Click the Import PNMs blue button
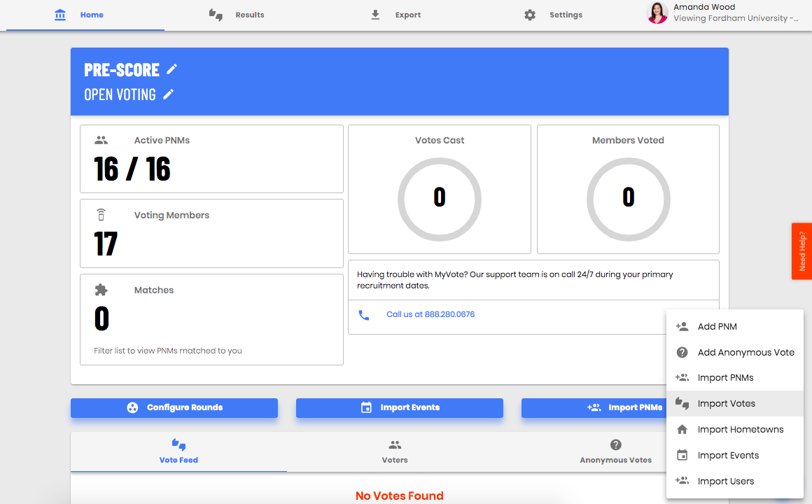 (x=594, y=407)
